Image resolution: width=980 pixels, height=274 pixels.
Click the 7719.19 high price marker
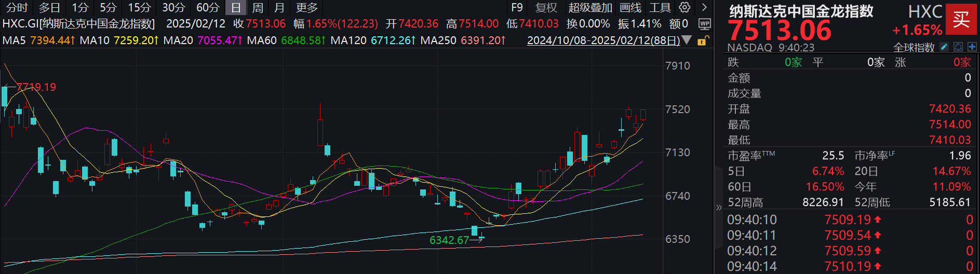(36, 87)
